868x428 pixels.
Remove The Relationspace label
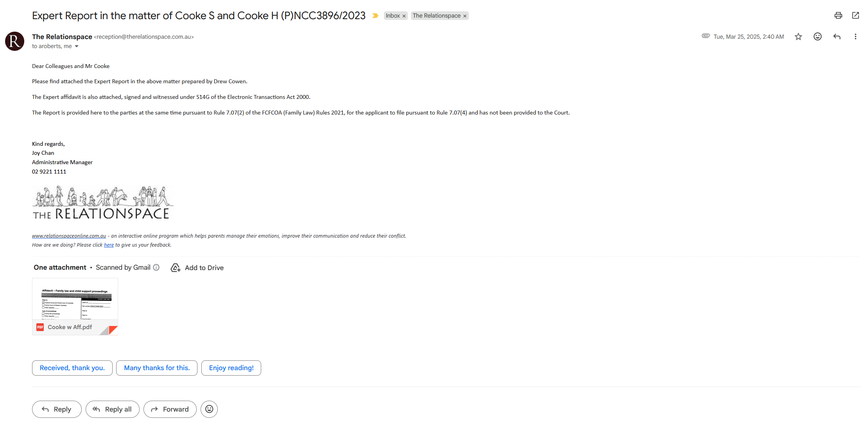point(465,16)
